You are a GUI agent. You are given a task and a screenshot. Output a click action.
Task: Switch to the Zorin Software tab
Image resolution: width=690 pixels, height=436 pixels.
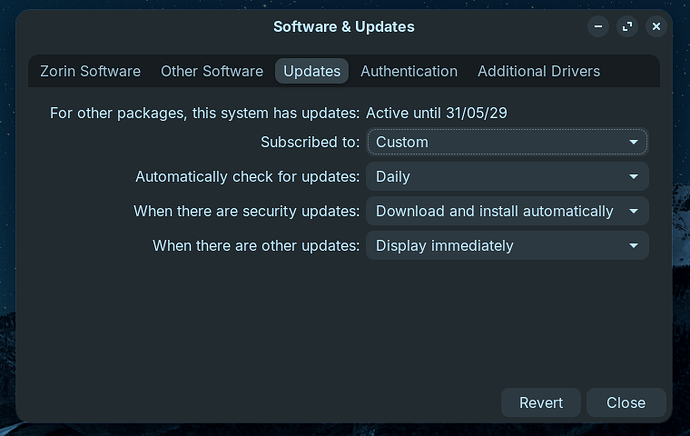(90, 71)
